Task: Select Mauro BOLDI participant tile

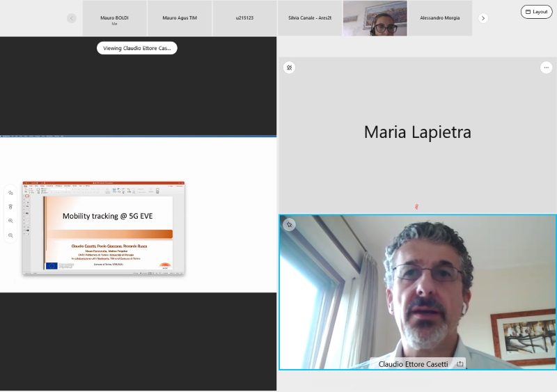Action: click(115, 18)
